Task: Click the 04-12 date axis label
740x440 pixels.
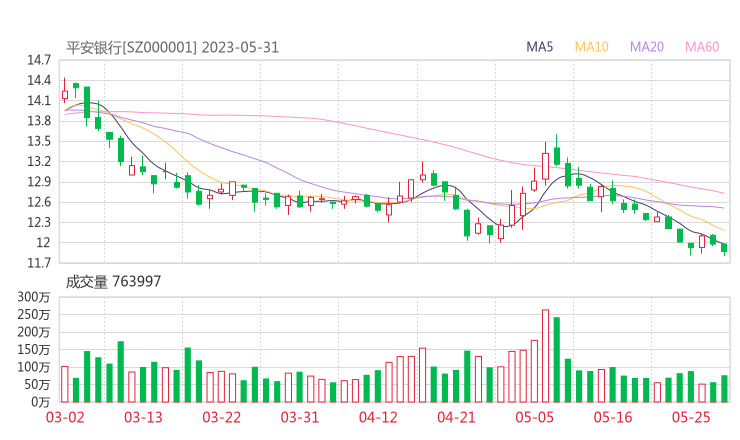Action: [x=378, y=417]
